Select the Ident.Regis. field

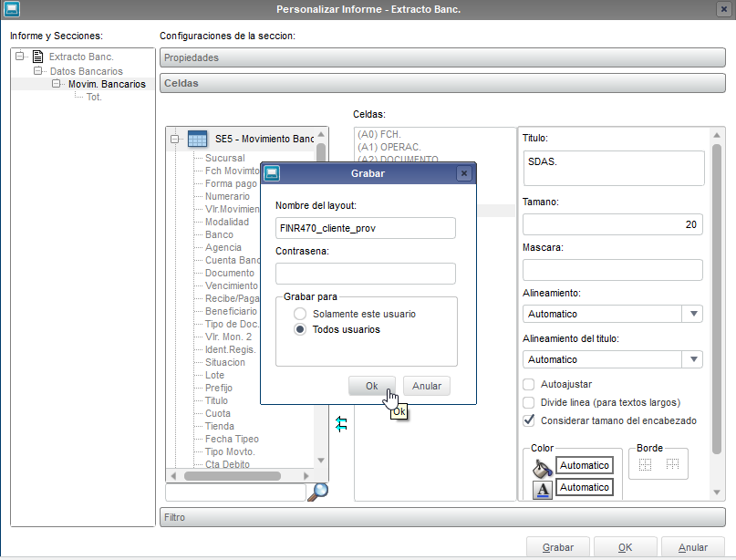point(231,349)
